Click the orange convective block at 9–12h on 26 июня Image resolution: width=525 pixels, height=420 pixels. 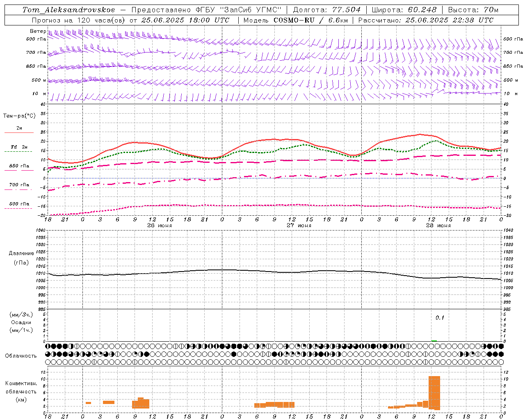coord(141,403)
